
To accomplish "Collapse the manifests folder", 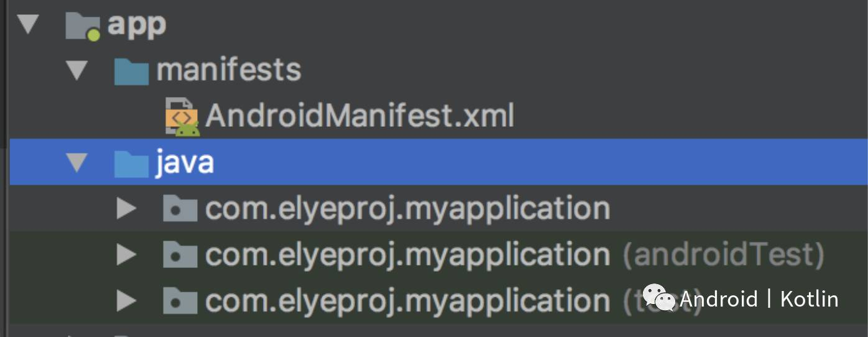I will pos(77,71).
